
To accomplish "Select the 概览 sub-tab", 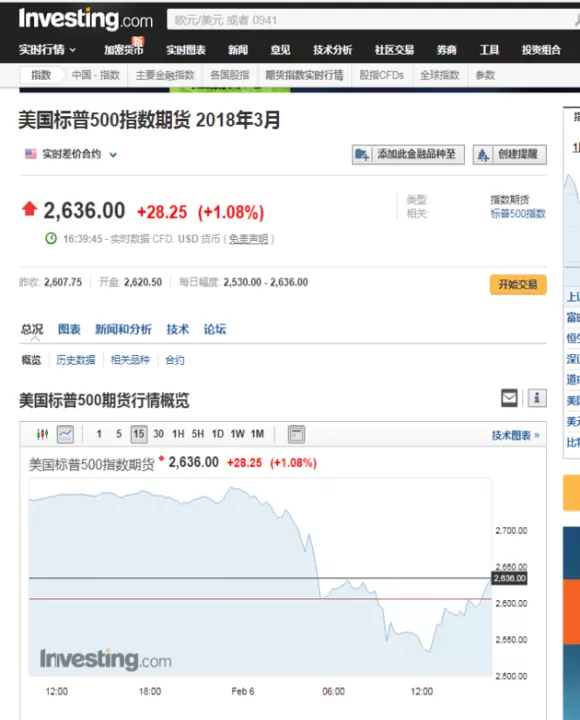I will (x=31, y=360).
